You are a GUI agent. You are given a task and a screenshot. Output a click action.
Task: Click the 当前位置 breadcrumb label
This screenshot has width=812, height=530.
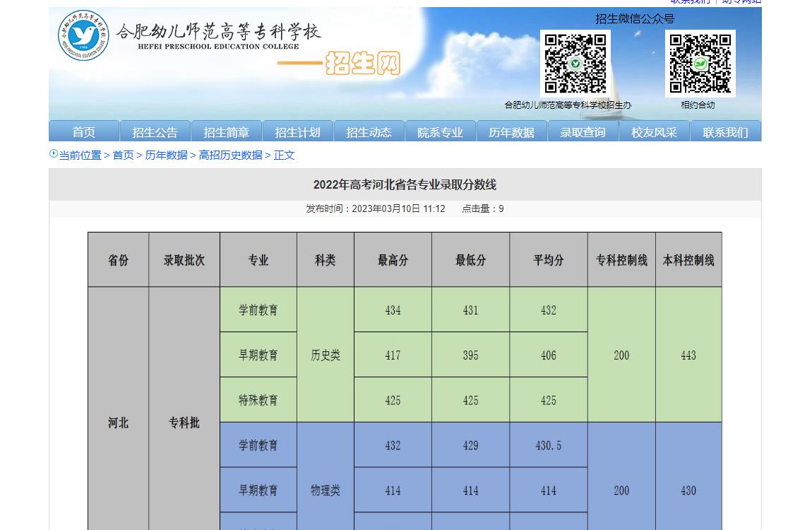tap(80, 155)
